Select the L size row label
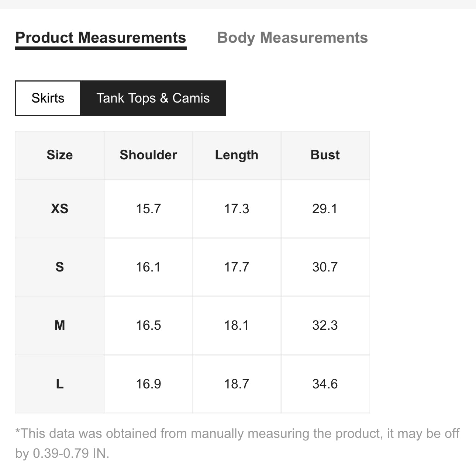476x474 pixels. pos(60,384)
